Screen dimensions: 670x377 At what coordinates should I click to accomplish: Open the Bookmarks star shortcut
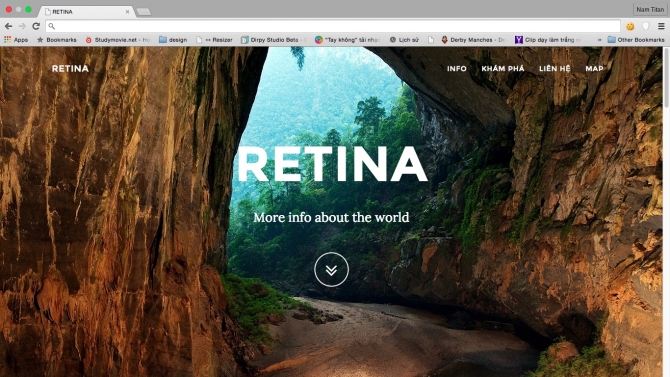(57, 40)
